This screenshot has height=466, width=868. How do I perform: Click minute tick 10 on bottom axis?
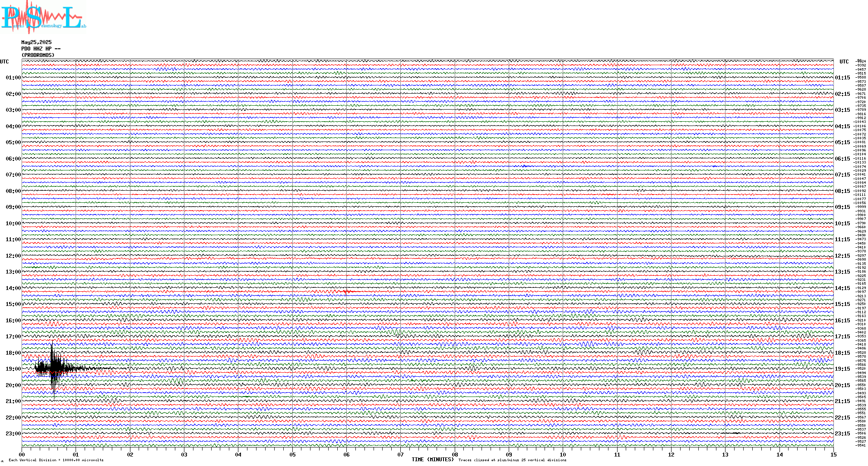coord(563,454)
